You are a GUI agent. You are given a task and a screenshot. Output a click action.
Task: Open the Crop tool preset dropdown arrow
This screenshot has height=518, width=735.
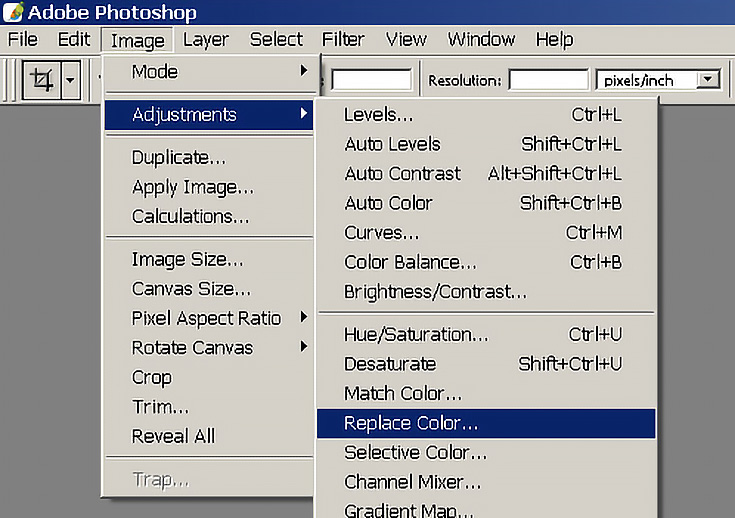tap(70, 80)
